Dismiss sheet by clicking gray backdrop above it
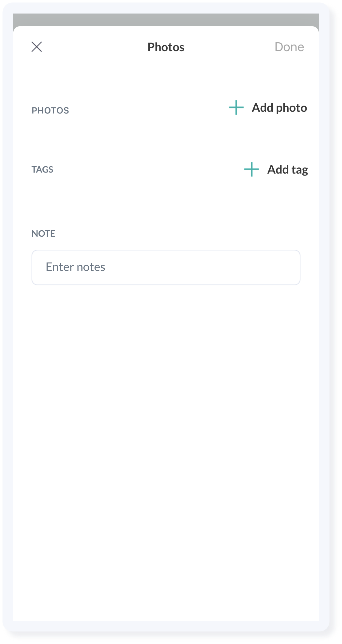Screen dimensions: 342x644 pyautogui.click(x=166, y=20)
